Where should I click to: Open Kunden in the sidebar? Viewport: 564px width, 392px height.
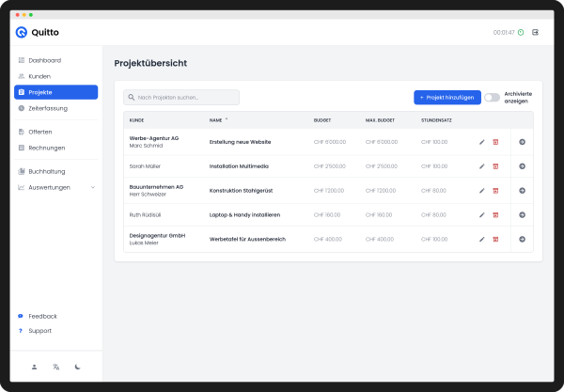tap(39, 76)
